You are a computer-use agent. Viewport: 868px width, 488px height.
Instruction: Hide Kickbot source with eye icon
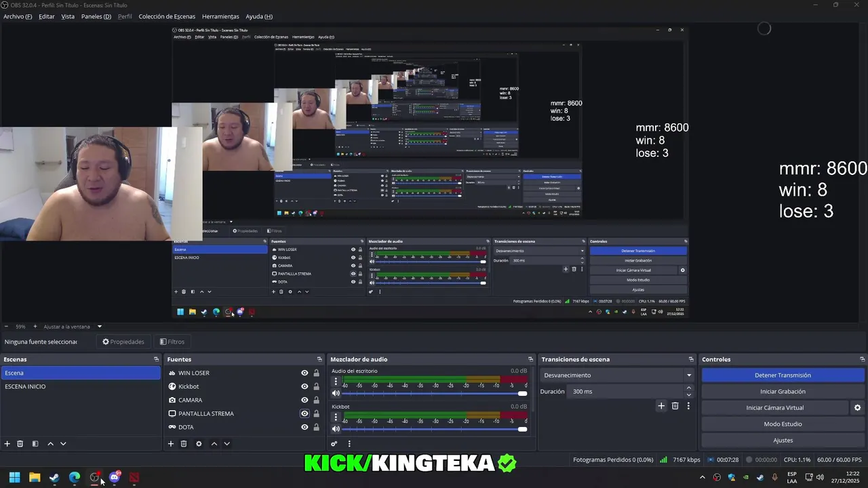[304, 386]
